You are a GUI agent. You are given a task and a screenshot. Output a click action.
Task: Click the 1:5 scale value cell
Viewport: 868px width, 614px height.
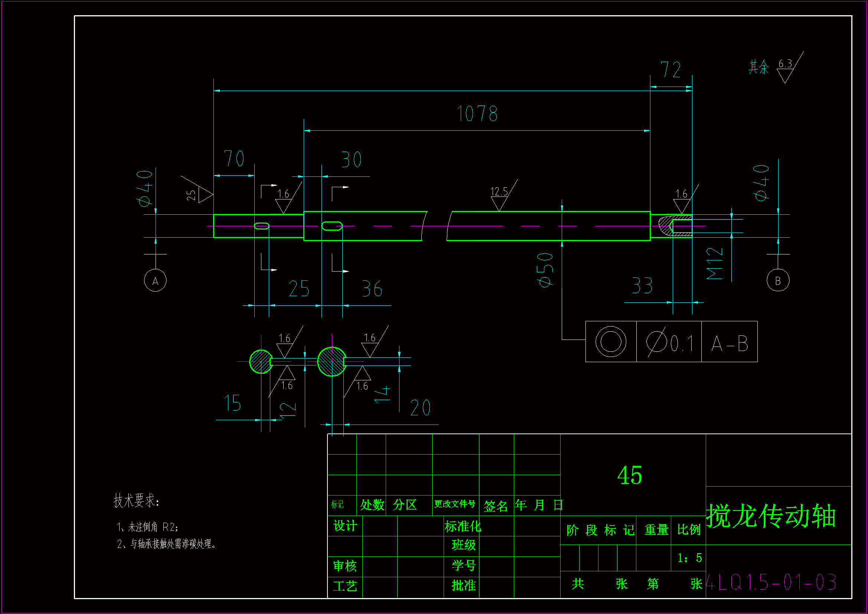(689, 558)
